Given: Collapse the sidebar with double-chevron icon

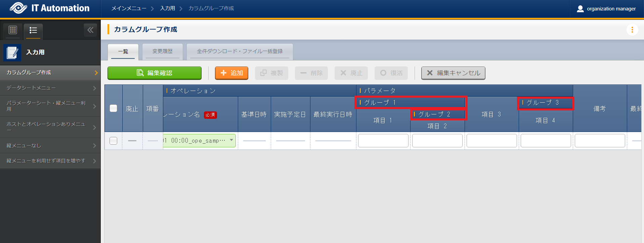Looking at the screenshot, I should 90,30.
